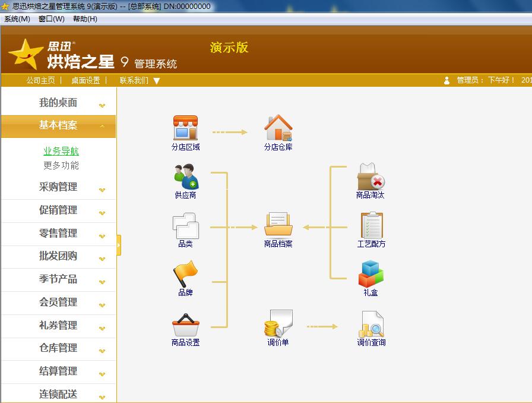
Task: Go to 公司主页 link
Action: [x=41, y=80]
